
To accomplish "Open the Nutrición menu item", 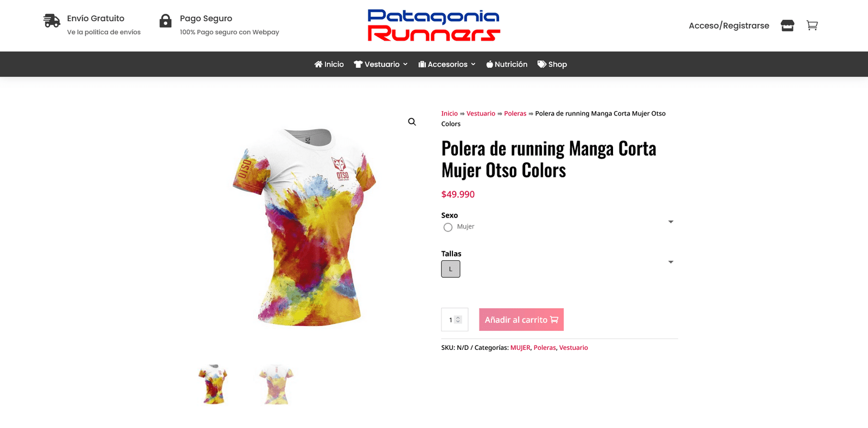I will click(507, 64).
